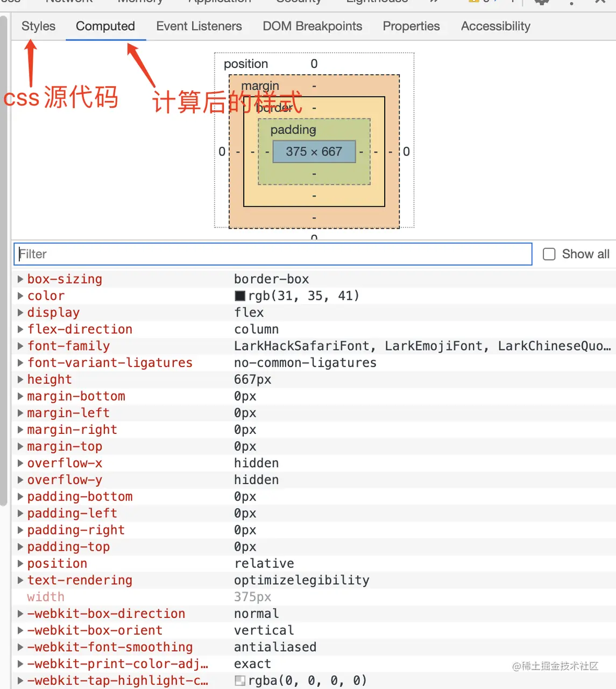
Task: Click the rgba(0, 0, 0, 0) color swatch
Action: coord(240,681)
